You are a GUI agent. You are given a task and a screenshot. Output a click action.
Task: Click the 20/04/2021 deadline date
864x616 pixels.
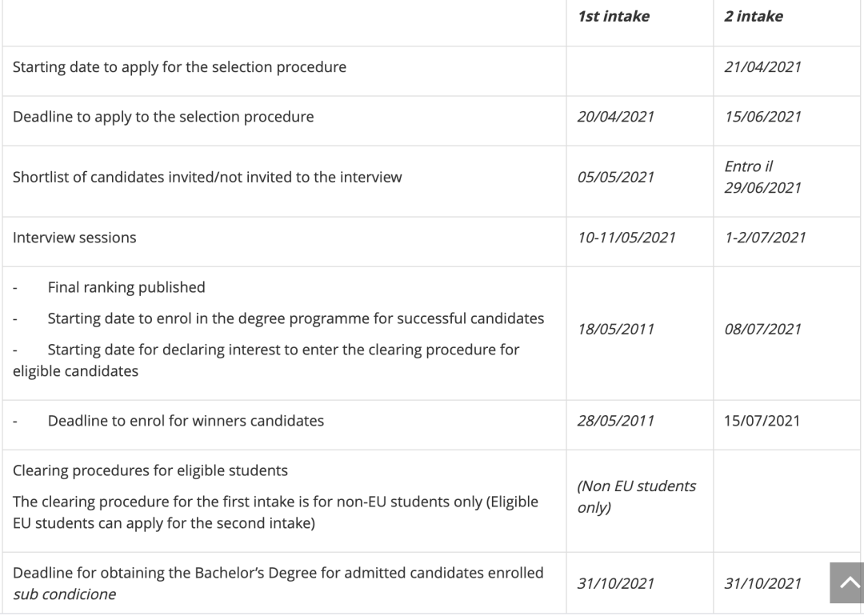[x=615, y=117]
